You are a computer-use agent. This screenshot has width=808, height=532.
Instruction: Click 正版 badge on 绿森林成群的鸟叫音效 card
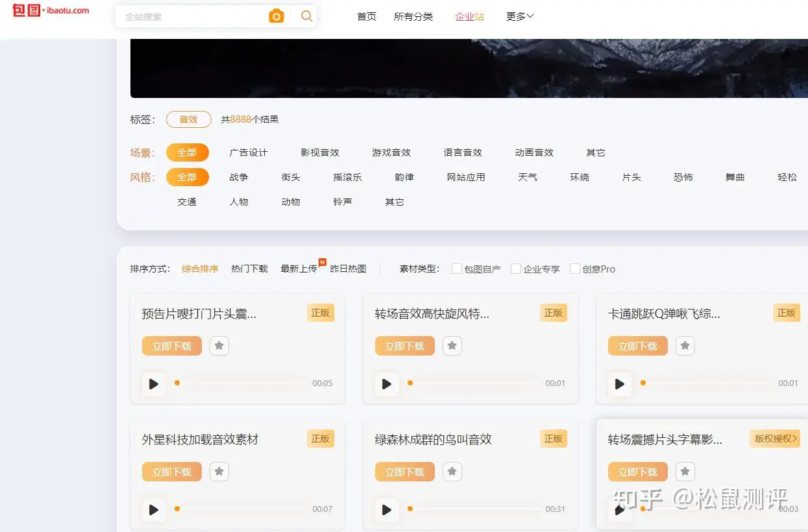554,439
